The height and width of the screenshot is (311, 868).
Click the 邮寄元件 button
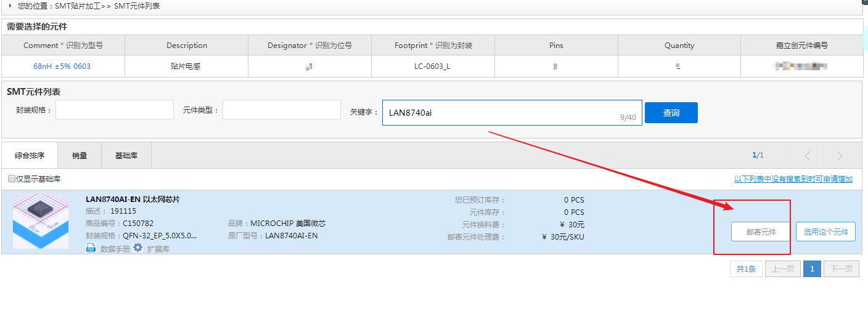761,232
